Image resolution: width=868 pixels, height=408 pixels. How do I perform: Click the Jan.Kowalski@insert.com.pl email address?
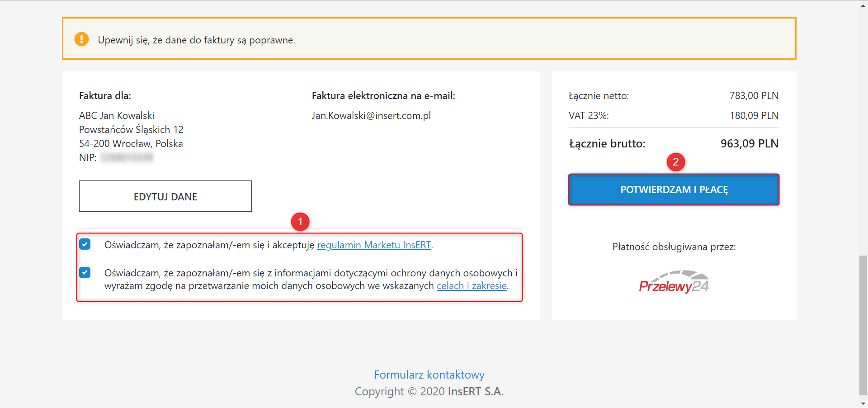[x=371, y=116]
